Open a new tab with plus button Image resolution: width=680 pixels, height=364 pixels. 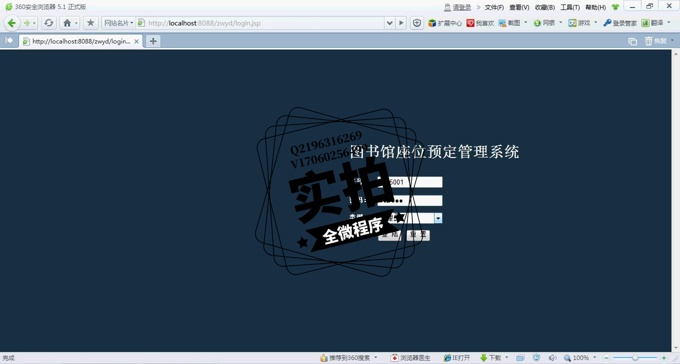click(x=153, y=41)
